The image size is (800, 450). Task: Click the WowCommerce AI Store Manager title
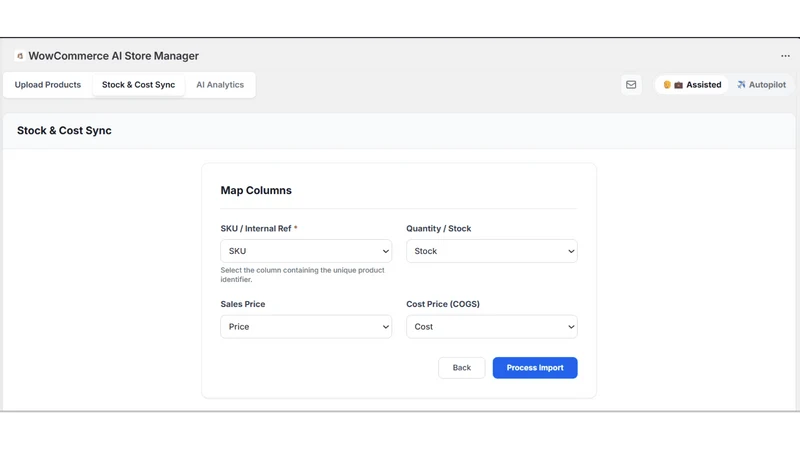(x=113, y=56)
